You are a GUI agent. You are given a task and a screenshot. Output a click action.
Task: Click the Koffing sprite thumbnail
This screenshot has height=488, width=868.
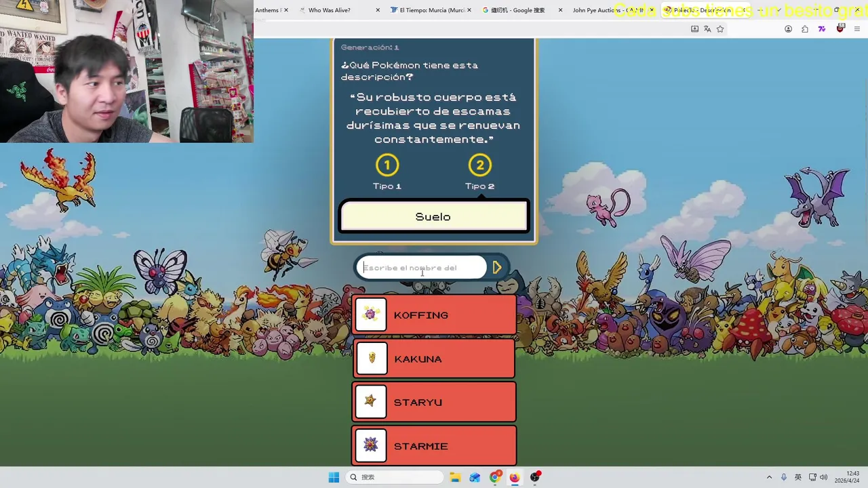tap(371, 314)
